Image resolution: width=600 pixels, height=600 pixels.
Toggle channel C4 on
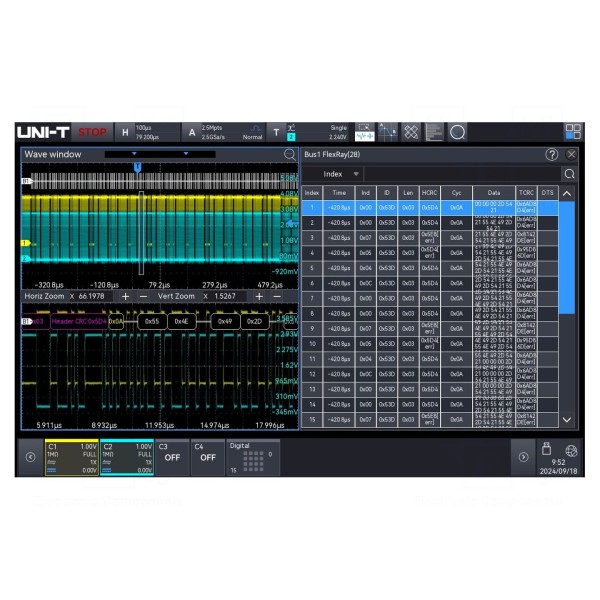pos(207,456)
